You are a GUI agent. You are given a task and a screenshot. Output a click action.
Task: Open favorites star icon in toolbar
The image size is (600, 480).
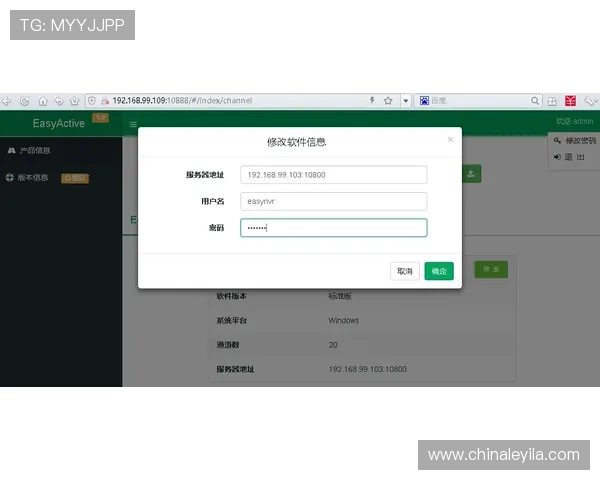tap(74, 101)
